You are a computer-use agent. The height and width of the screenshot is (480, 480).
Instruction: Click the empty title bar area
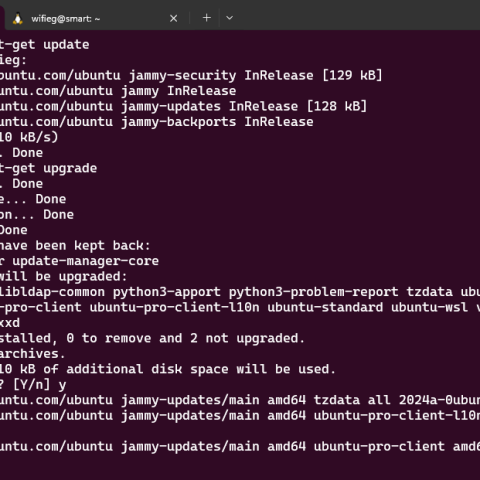[x=357, y=15]
